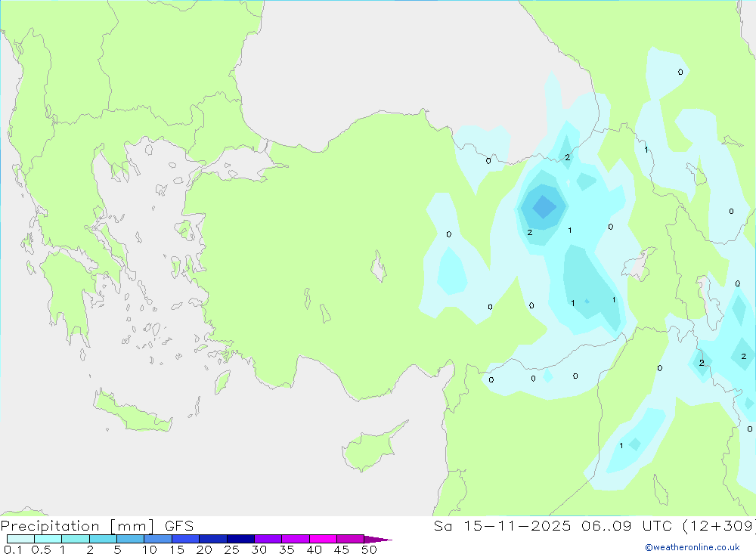
Task: Click the 'Sa 15-11-2025' date text
Action: 502,526
